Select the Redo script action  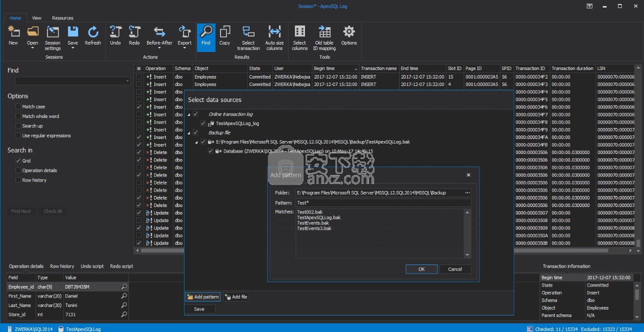134,35
